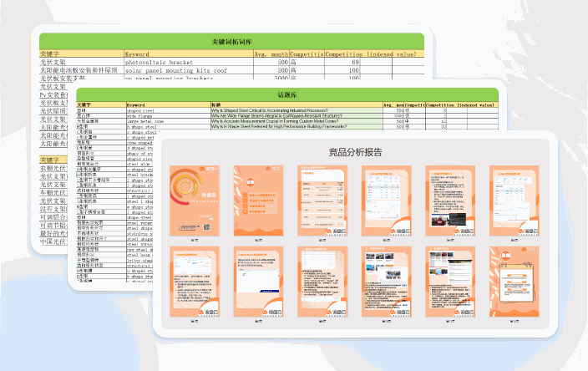Viewport: 588px width, 371px height.
Task: Click title 'Why Is Accurate Measurement Crucial...'
Action: point(275,121)
